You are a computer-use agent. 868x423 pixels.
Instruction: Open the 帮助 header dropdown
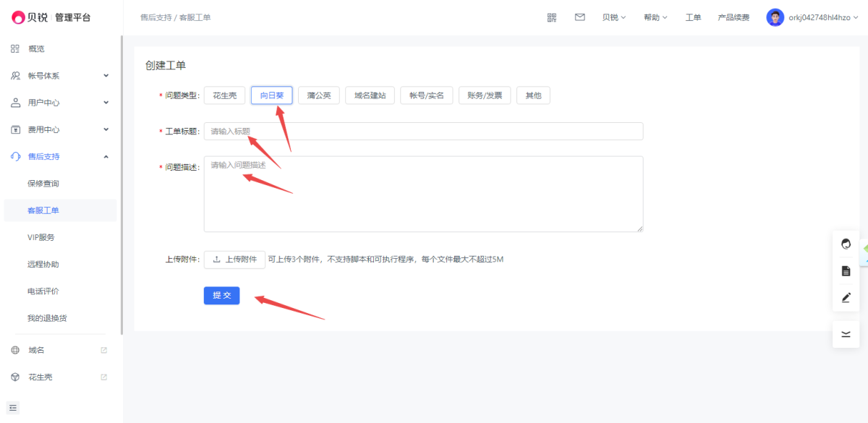click(655, 17)
